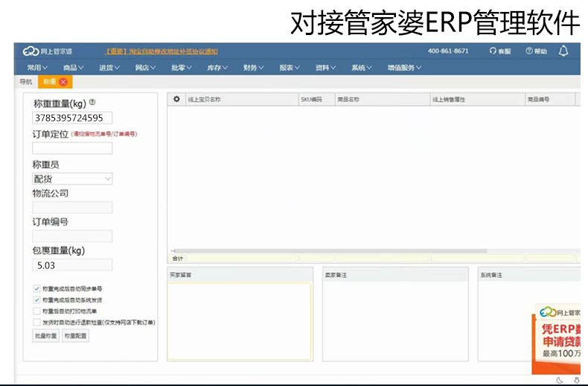Click the 称重重量(kg) input field

pos(72,118)
